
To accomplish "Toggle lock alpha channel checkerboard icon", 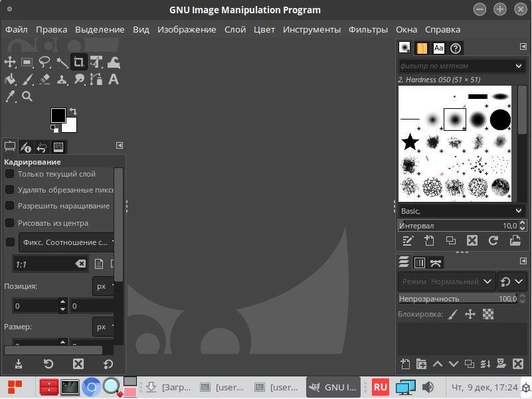I will click(488, 314).
